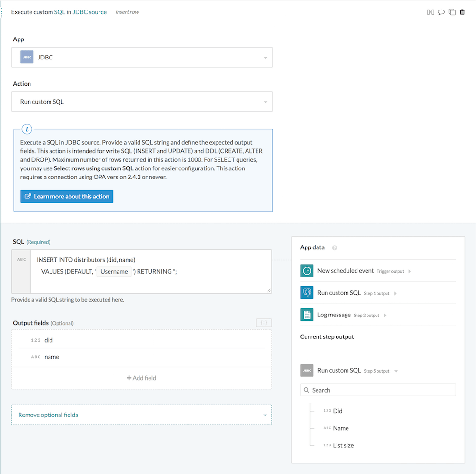The width and height of the screenshot is (476, 474).
Task: Expand the Step 5 output for Run custom SQL
Action: click(x=396, y=371)
